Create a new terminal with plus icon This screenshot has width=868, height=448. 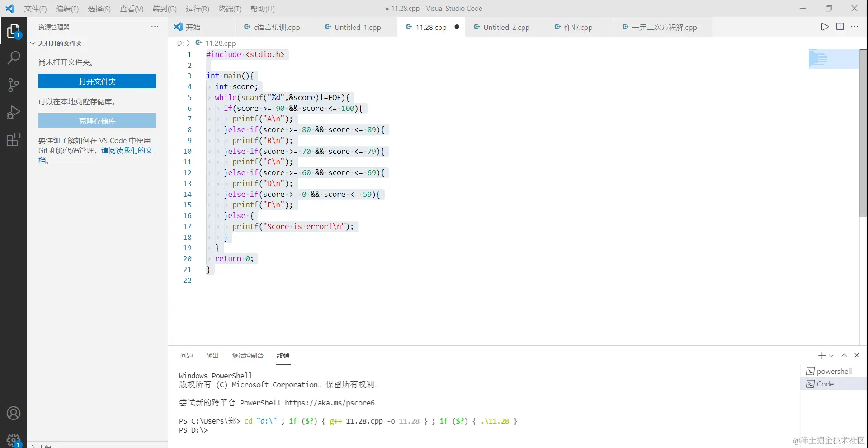pos(822,356)
